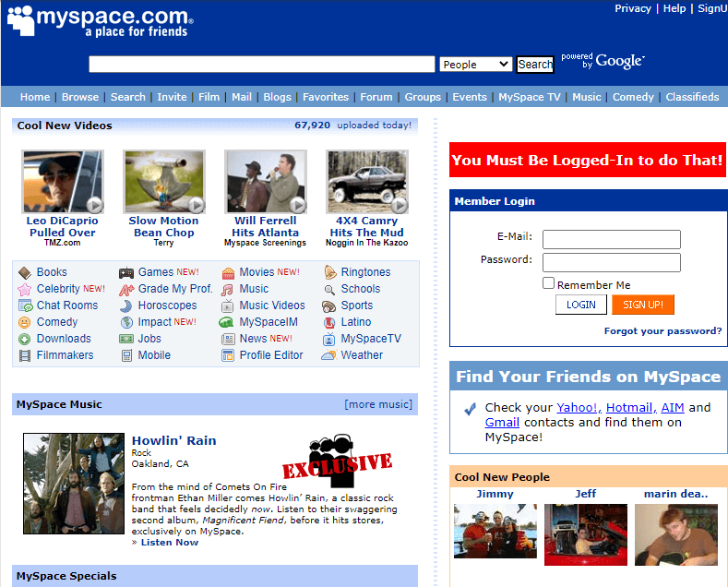
Task: Click the AIM contacts link
Action: pyautogui.click(x=673, y=407)
